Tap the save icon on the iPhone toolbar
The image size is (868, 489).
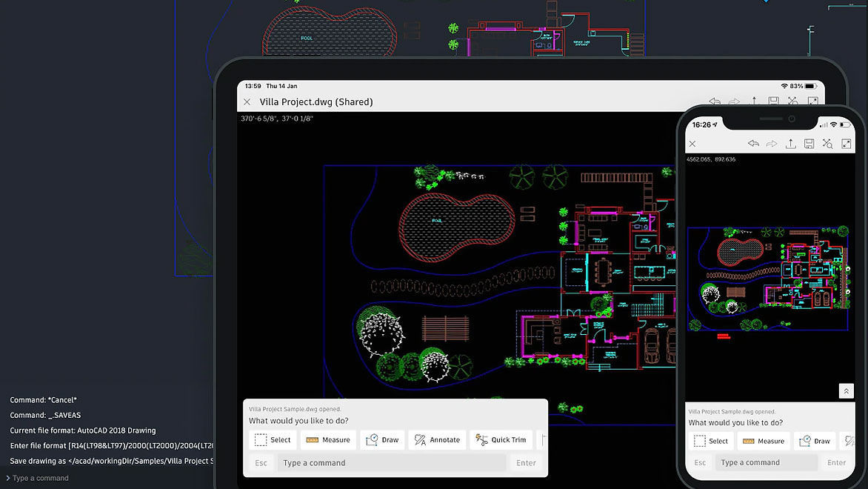809,143
